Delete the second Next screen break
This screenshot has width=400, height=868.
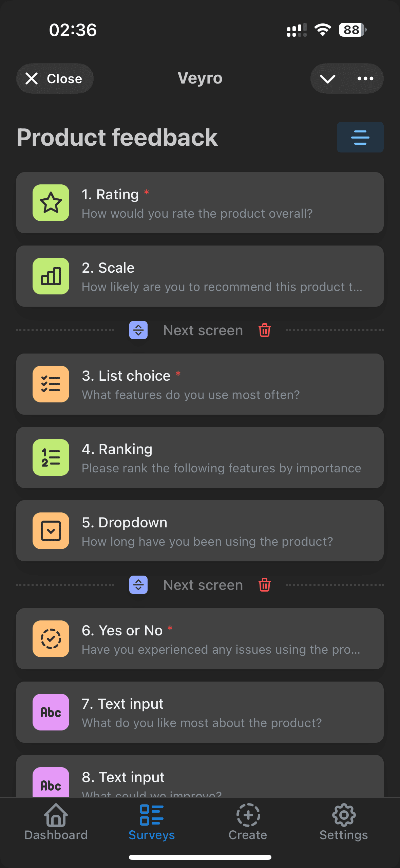coord(264,585)
